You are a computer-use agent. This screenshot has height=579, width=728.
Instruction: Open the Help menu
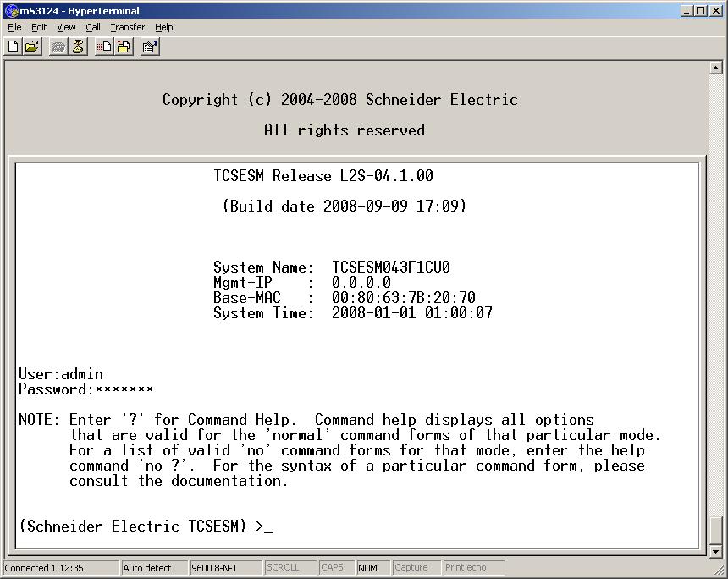[x=163, y=27]
